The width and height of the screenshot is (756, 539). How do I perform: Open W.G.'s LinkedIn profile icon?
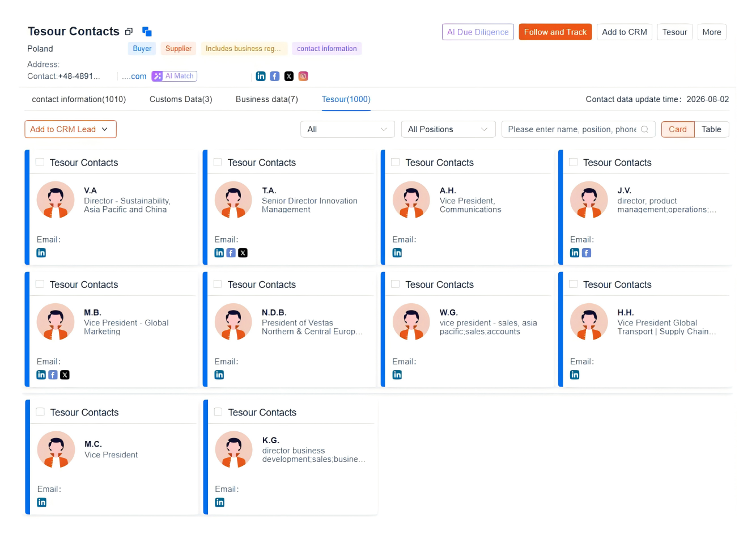(x=397, y=375)
